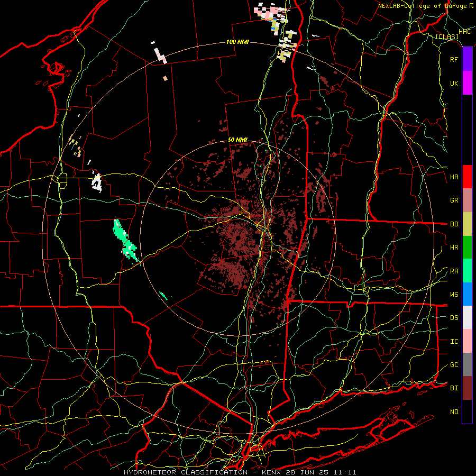Click the NEXLAB-College of DuPage text
Screen dimensions: 476x476
click(x=422, y=6)
